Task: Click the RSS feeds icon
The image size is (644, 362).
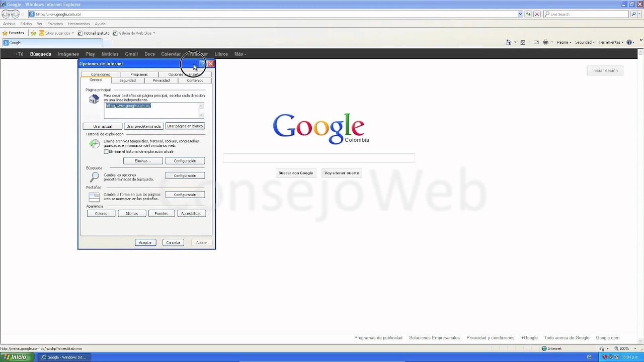Action: (x=523, y=42)
